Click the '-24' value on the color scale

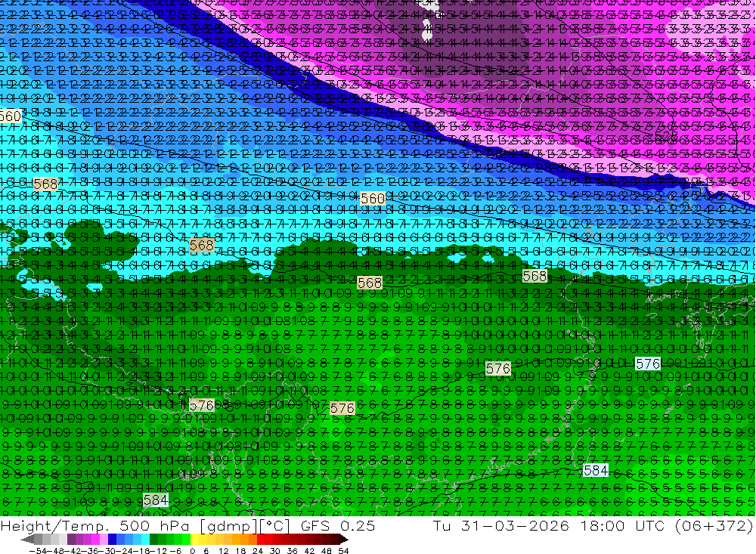pyautogui.click(x=124, y=551)
